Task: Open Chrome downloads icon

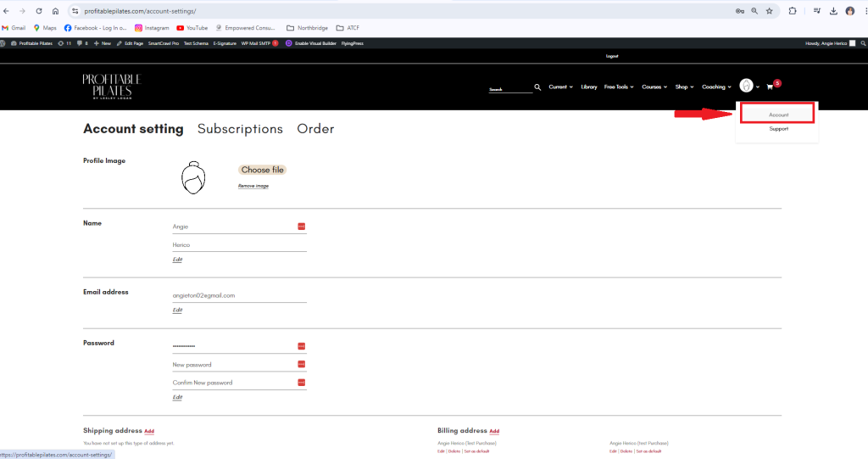Action: [833, 11]
